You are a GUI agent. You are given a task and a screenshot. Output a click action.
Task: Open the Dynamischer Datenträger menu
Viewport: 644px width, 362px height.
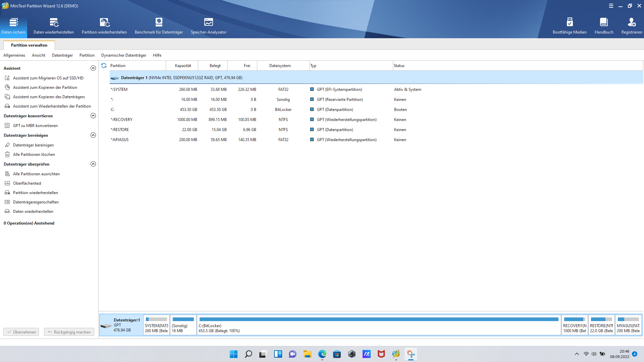(x=124, y=55)
